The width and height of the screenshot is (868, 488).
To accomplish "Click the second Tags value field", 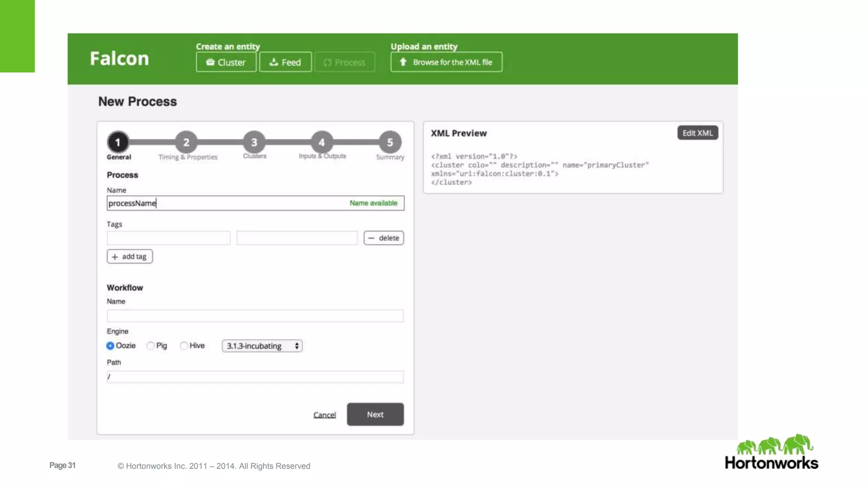I will click(x=297, y=238).
